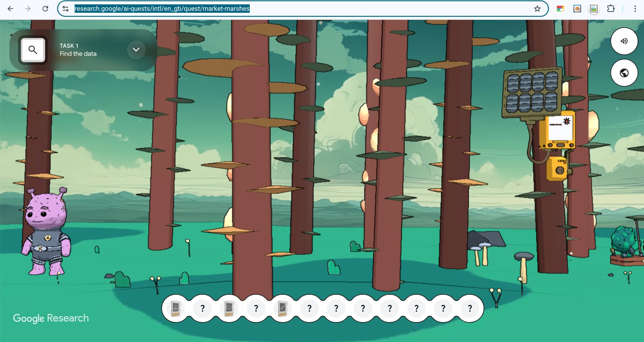Click the first unknown question mark slot
Screen dimensions: 644x342
[202, 308]
